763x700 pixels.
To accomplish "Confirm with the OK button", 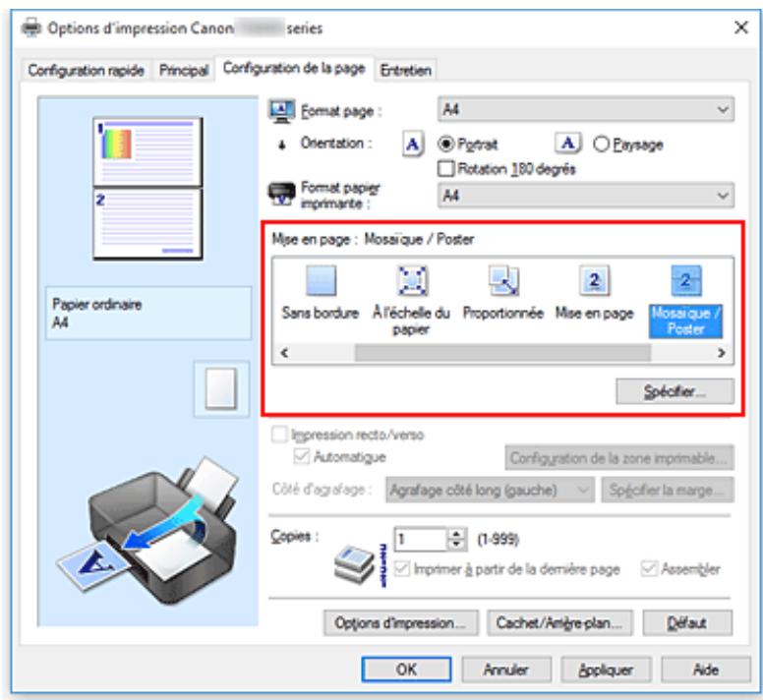I will (406, 670).
